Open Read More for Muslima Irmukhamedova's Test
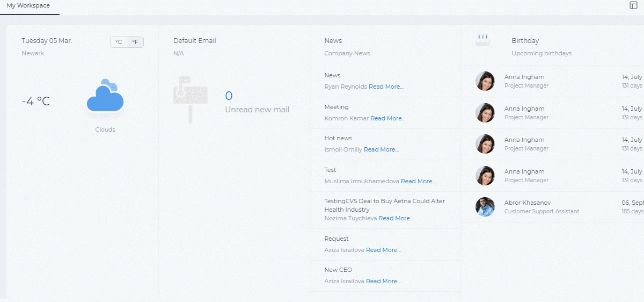 (x=418, y=181)
